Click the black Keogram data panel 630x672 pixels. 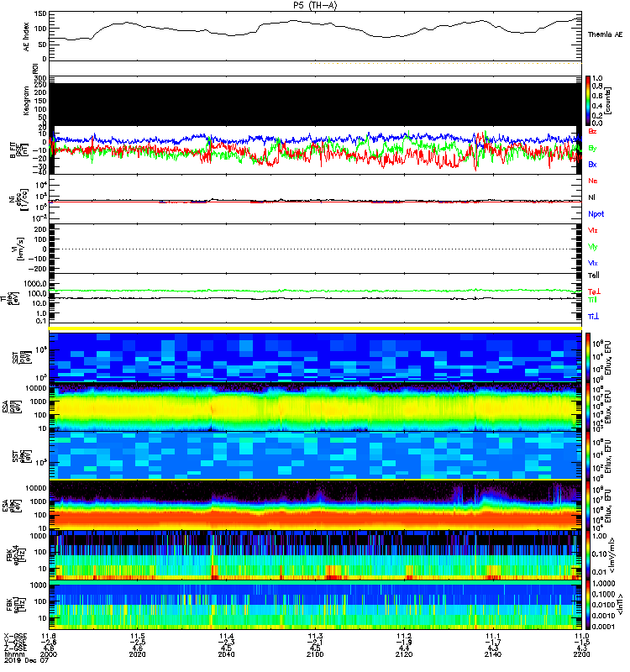(315, 104)
